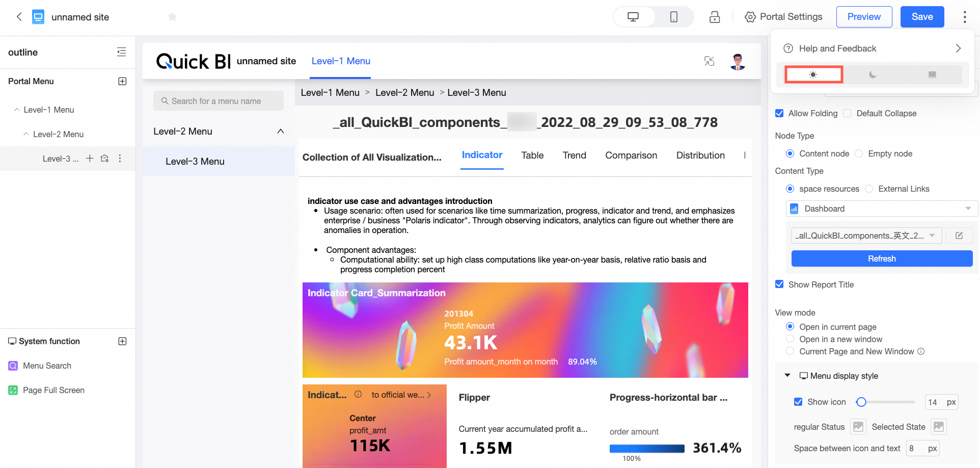This screenshot has width=980, height=468.
Task: Toggle full screen in portal header
Action: coord(709,61)
